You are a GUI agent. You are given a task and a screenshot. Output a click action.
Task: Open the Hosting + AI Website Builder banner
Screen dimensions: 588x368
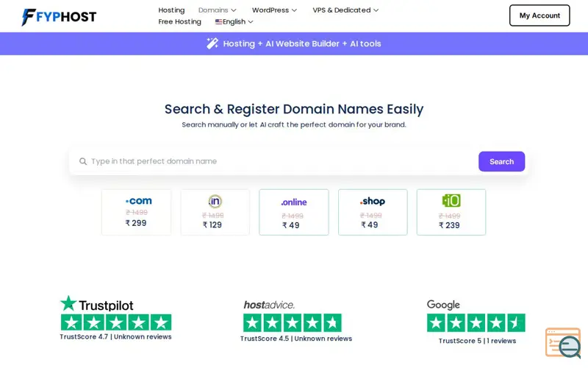294,43
